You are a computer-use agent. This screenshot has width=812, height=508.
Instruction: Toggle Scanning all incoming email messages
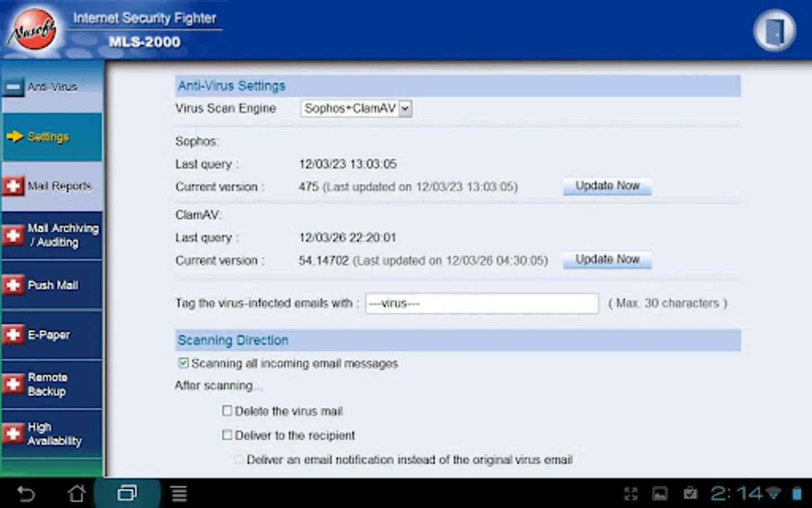pyautogui.click(x=183, y=363)
